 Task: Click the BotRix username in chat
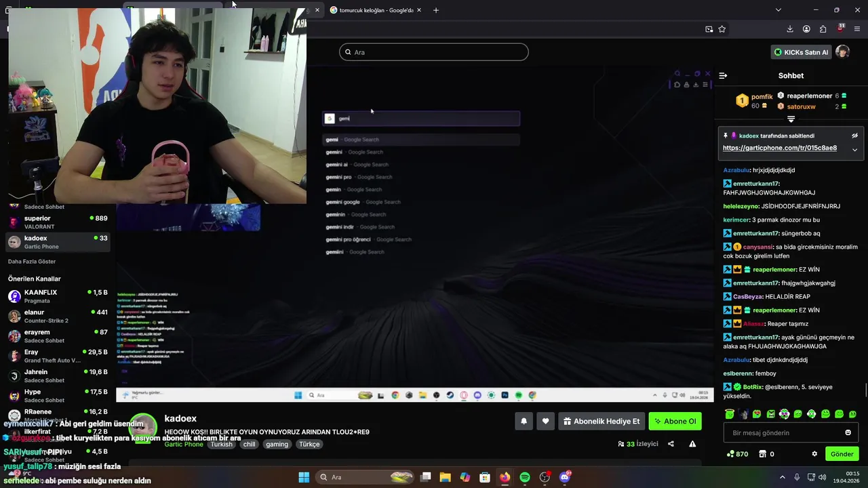click(x=753, y=387)
